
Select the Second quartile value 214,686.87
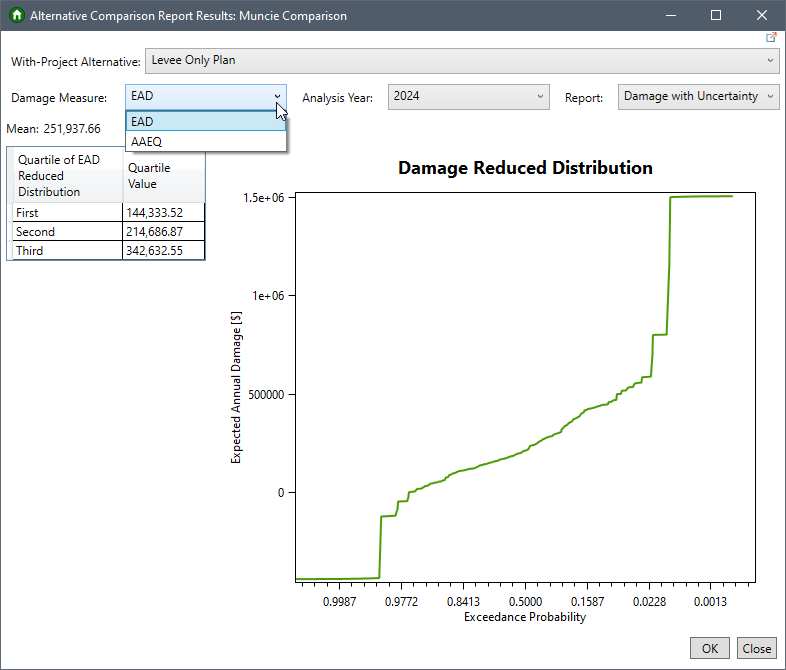(163, 232)
